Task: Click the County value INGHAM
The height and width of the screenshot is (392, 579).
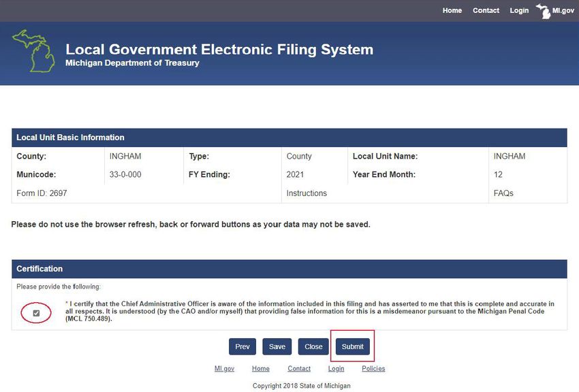Action: click(x=125, y=156)
